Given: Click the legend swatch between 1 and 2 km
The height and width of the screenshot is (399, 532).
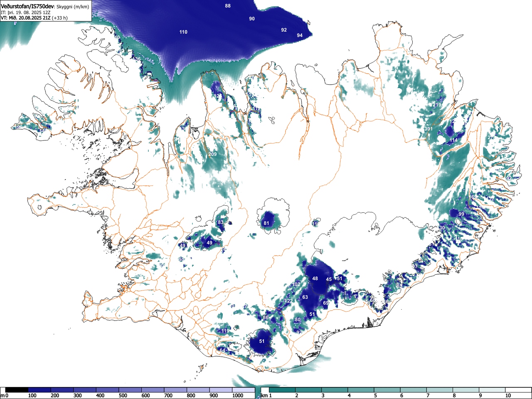Looking at the screenshot, I should (283, 390).
